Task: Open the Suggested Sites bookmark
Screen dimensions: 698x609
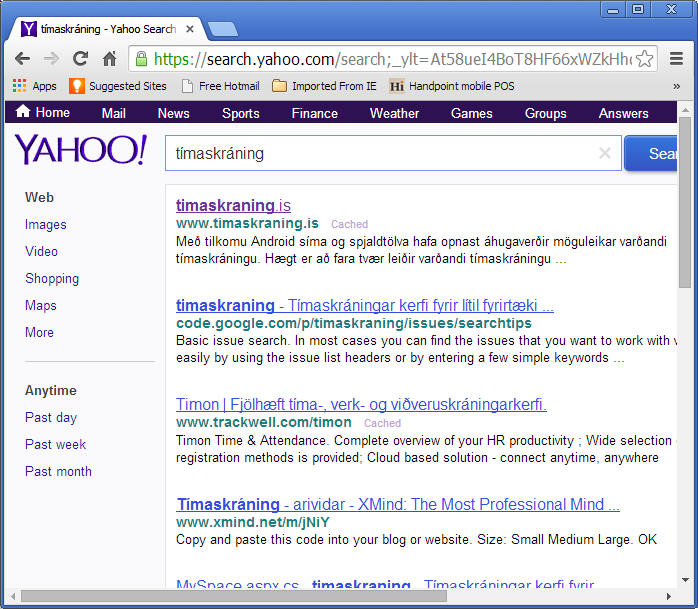Action: coord(118,86)
